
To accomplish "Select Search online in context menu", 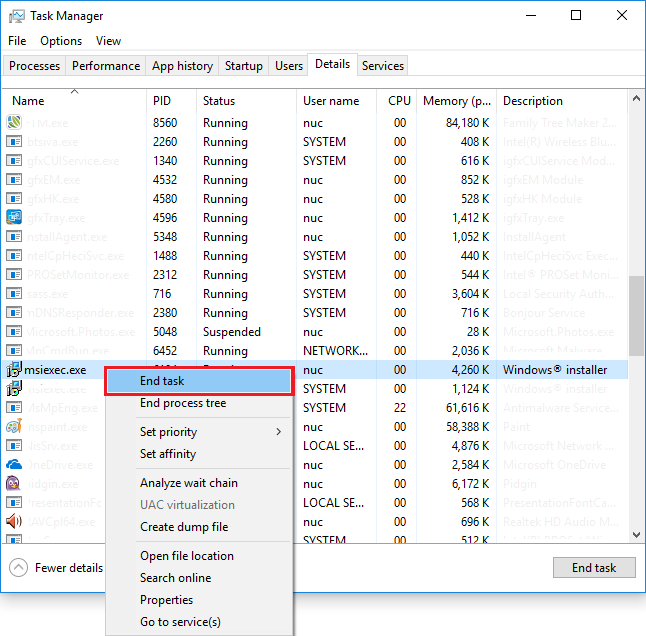I will pyautogui.click(x=199, y=578).
